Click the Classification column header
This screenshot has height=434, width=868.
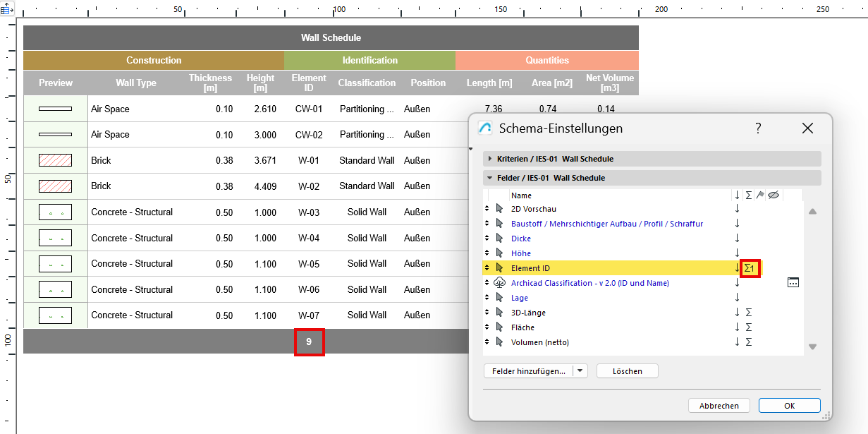(x=367, y=83)
